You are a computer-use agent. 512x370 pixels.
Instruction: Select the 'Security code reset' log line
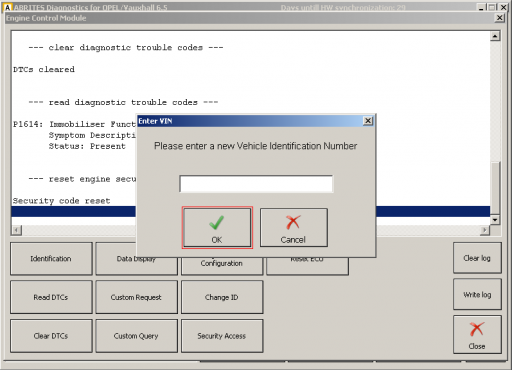[61, 201]
